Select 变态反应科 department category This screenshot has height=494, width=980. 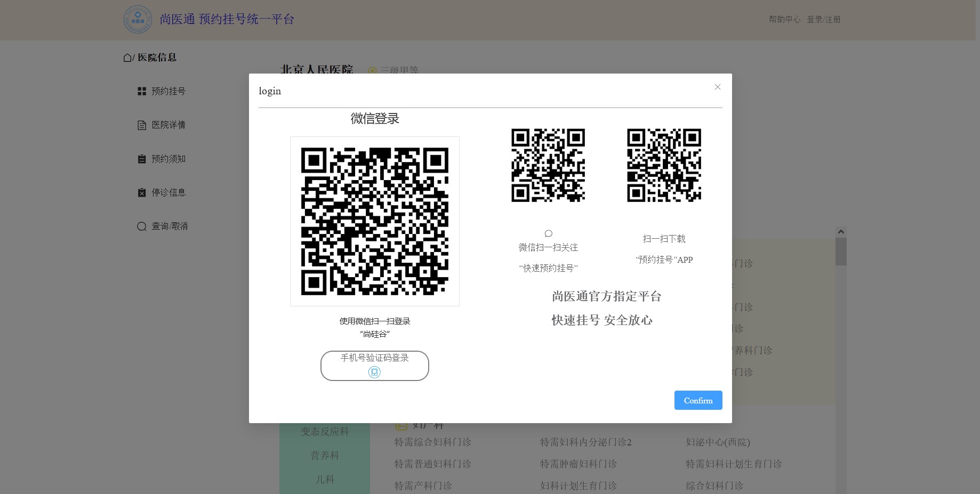[325, 431]
